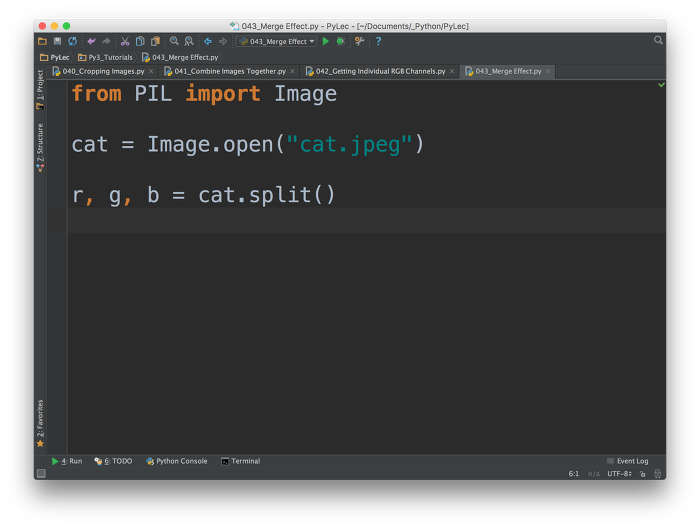
Task: Click the inspector hector icon in status bar
Action: [658, 474]
